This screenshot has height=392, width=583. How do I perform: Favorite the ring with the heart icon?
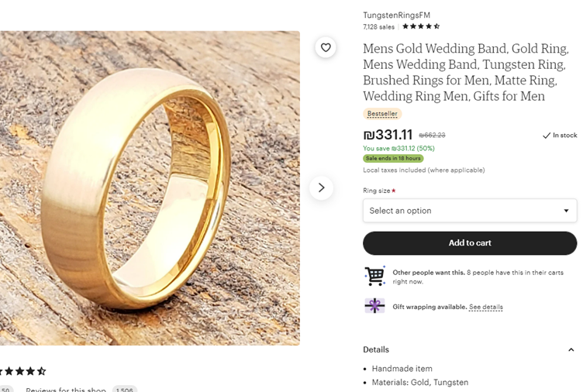pos(326,48)
